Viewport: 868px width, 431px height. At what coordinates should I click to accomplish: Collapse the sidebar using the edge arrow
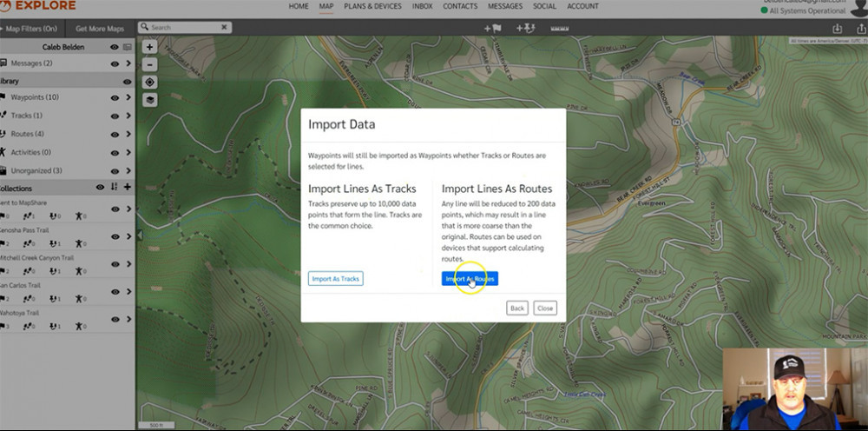[x=140, y=235]
